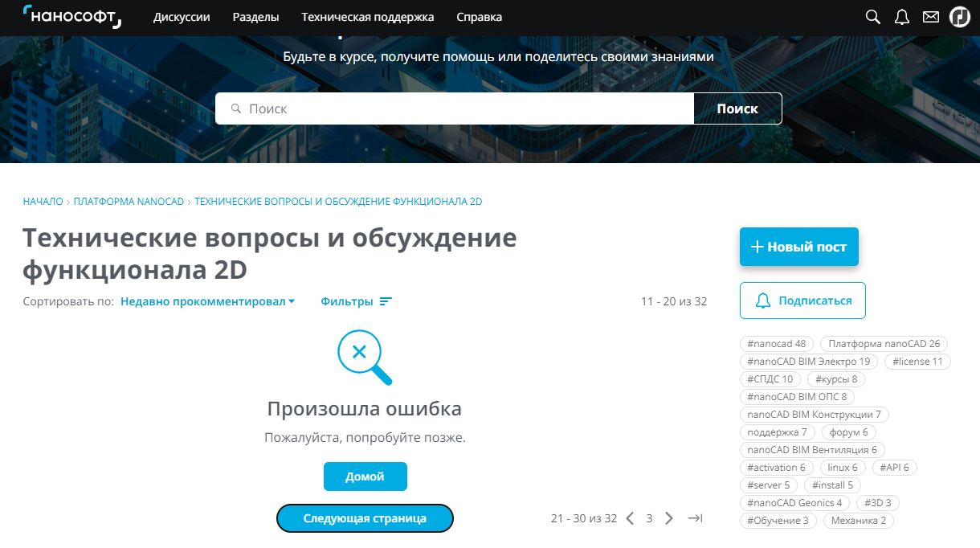Image resolution: width=980 pixels, height=548 pixels.
Task: Select page number 3 in pagination
Action: pyautogui.click(x=649, y=518)
